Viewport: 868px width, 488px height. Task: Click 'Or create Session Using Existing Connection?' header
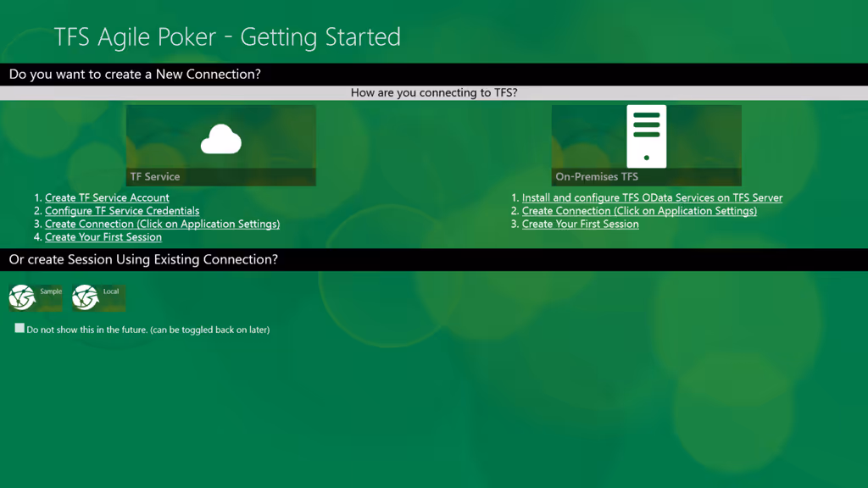click(143, 259)
